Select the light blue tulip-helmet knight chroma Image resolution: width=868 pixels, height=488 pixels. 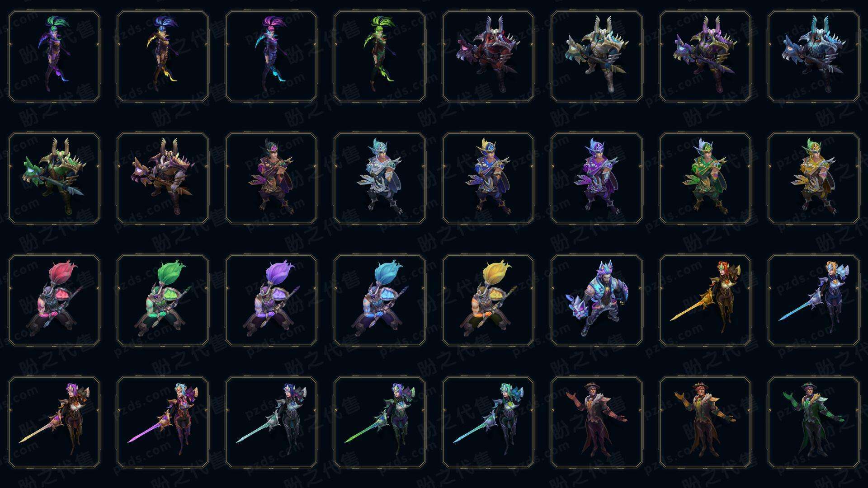380,300
